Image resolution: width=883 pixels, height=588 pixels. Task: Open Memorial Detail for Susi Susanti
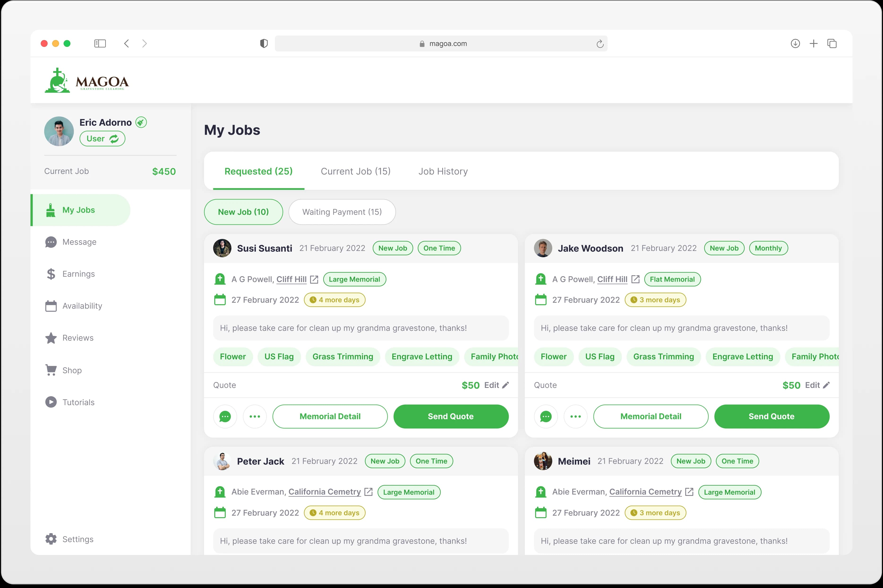tap(330, 416)
